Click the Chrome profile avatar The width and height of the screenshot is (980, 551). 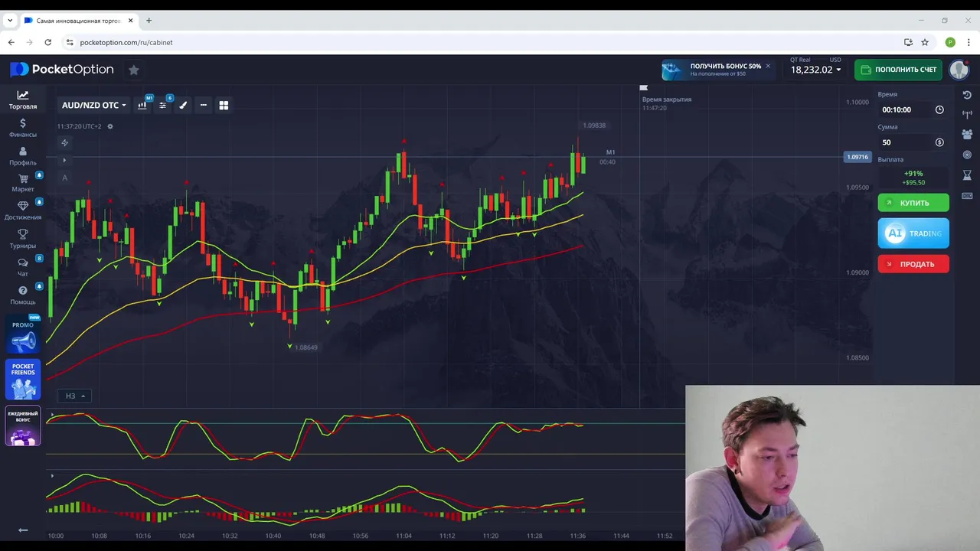point(950,42)
